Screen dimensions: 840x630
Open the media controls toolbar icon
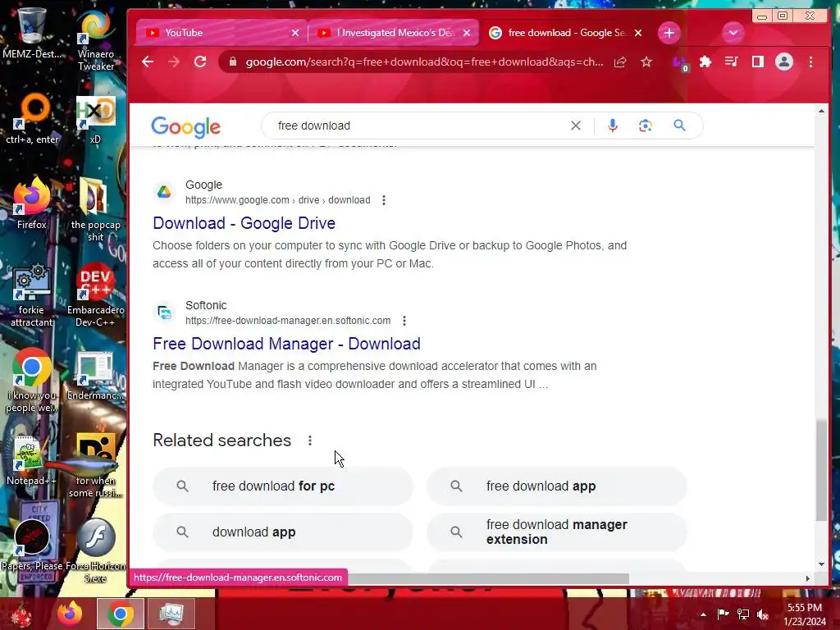pyautogui.click(x=731, y=62)
